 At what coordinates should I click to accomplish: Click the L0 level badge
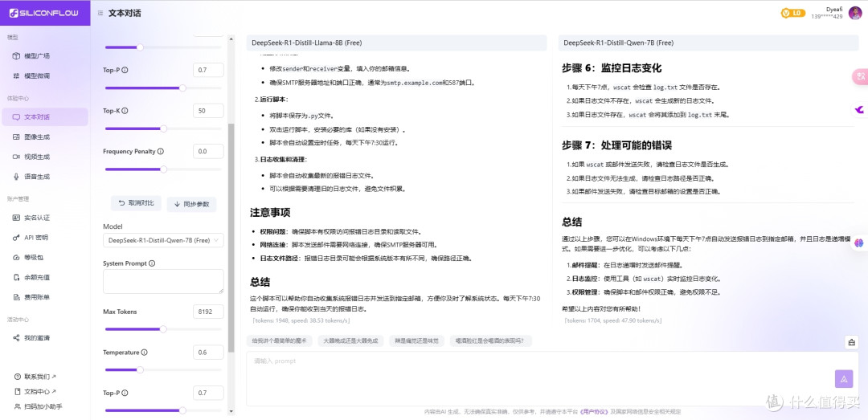pos(792,13)
